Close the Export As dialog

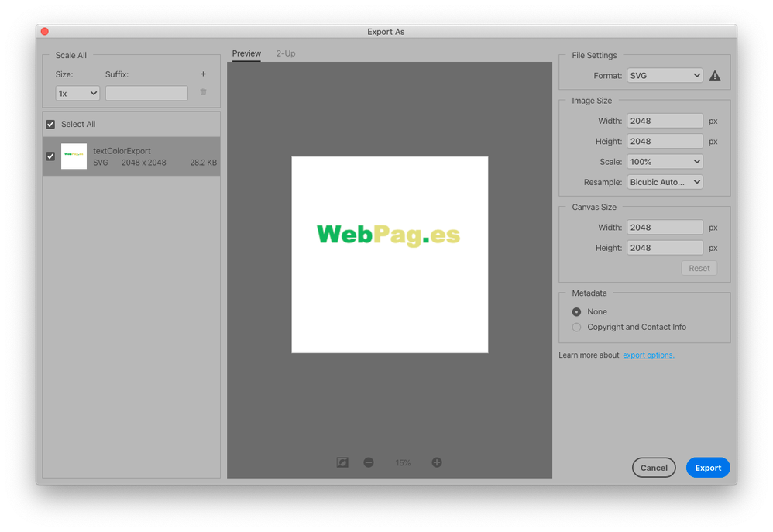click(x=45, y=32)
